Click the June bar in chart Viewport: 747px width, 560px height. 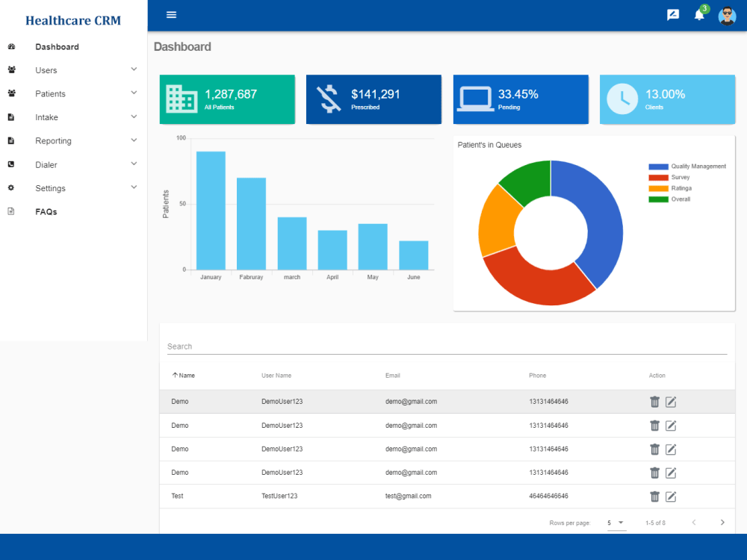[414, 255]
